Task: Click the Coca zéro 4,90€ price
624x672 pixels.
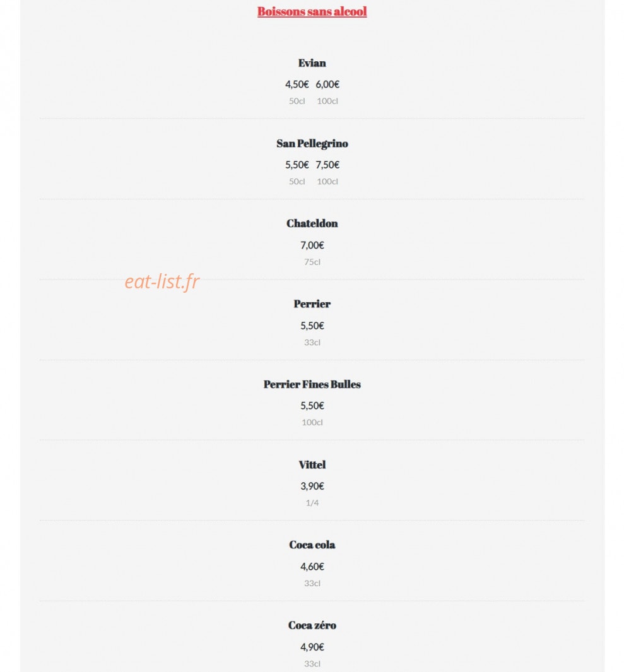Action: coord(312,647)
